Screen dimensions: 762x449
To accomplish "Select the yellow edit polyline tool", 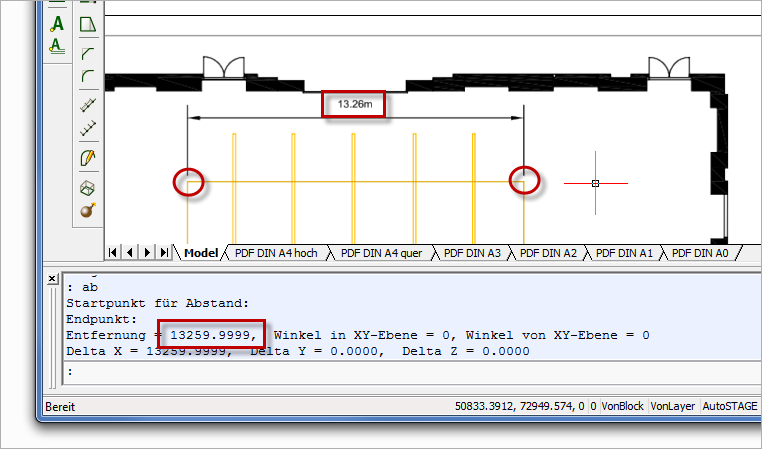I will [x=88, y=158].
